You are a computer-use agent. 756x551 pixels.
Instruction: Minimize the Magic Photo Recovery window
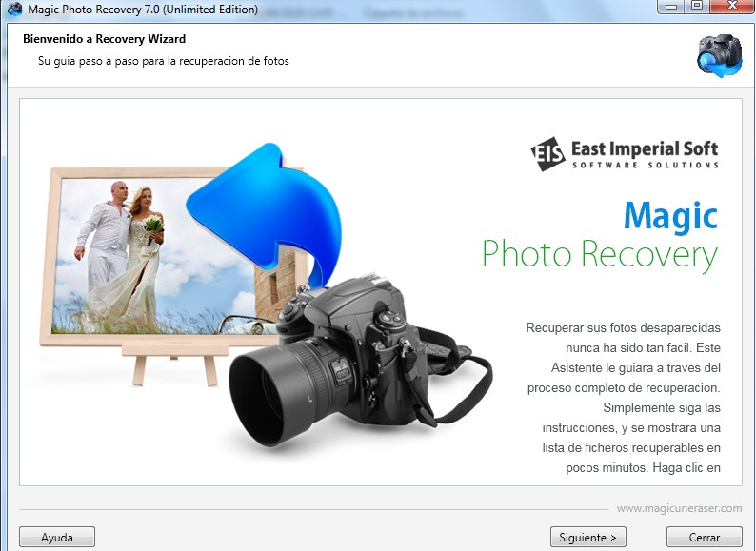pos(671,6)
